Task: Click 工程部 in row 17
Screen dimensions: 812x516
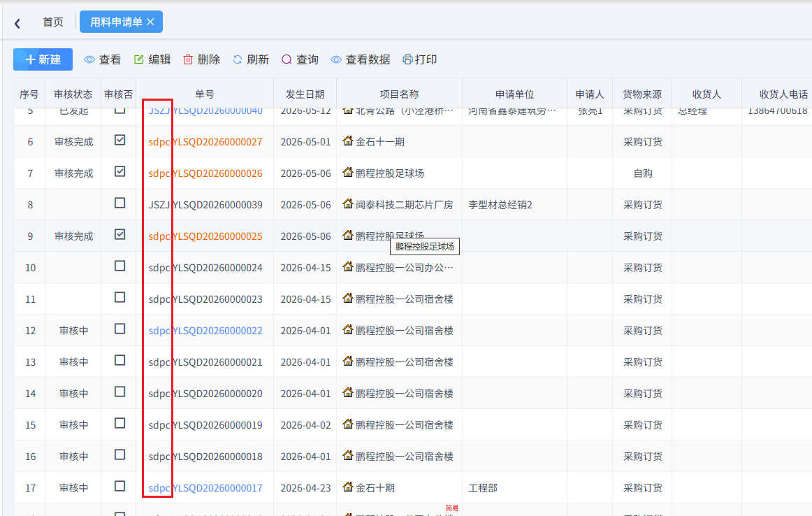Action: pyautogui.click(x=483, y=488)
